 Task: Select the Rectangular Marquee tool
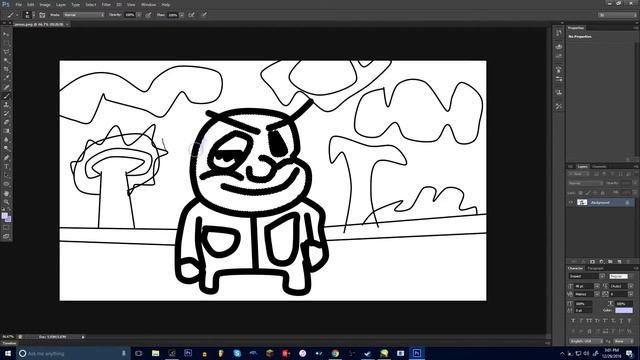point(6,43)
